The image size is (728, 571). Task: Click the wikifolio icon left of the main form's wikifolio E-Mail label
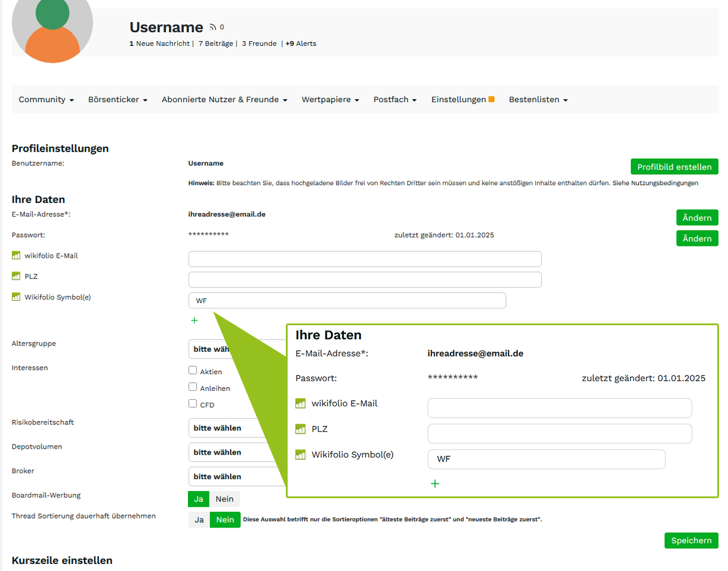point(16,256)
